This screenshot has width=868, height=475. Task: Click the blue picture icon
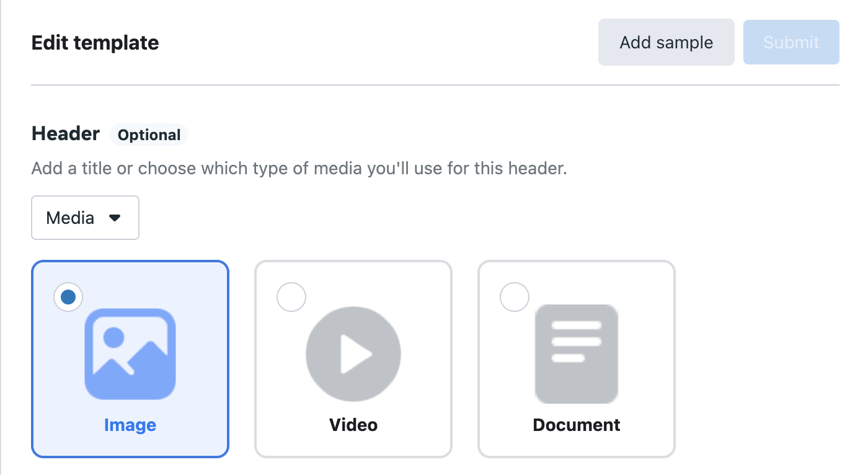[x=130, y=354]
